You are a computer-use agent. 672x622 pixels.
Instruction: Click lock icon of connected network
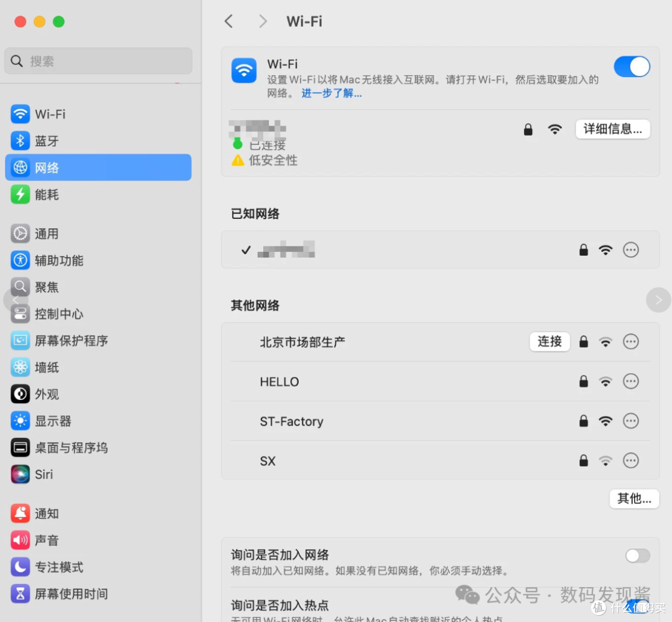[x=528, y=129]
